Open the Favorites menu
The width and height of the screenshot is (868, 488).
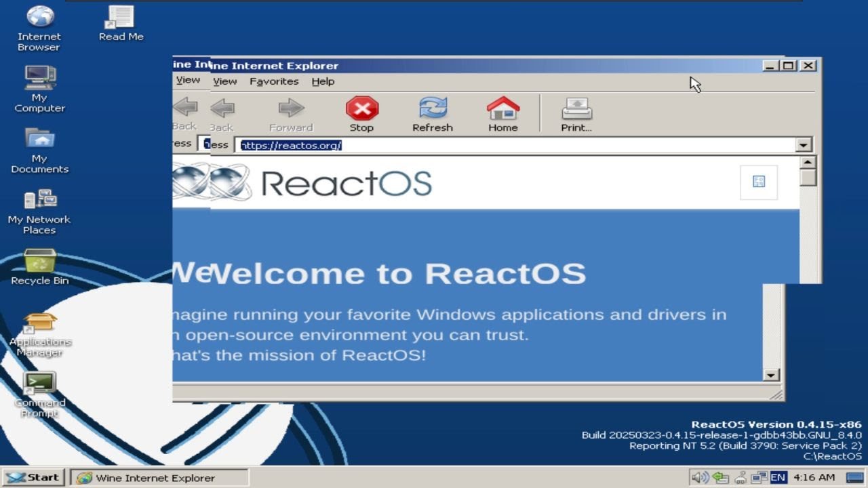point(274,81)
